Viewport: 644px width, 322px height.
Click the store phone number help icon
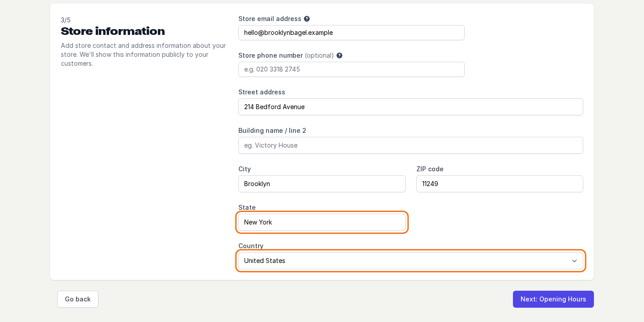[339, 55]
